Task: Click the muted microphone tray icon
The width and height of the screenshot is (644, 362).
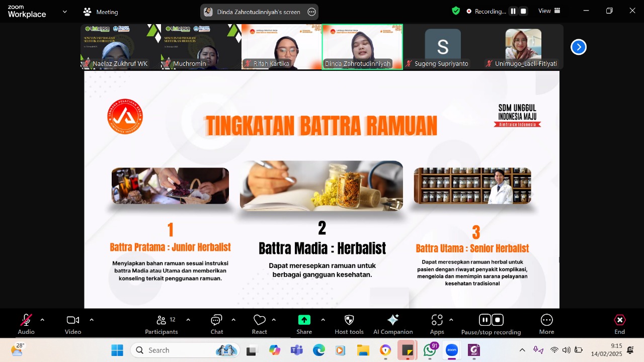Action: click(538, 350)
